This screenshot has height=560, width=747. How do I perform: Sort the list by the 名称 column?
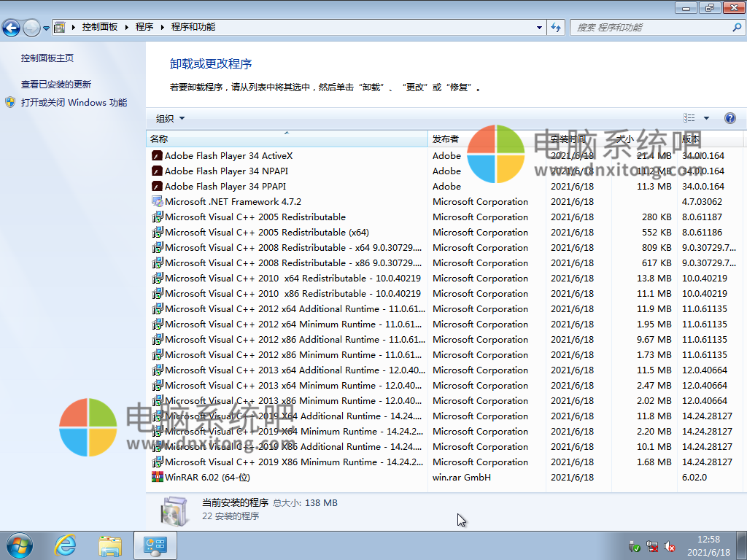287,139
